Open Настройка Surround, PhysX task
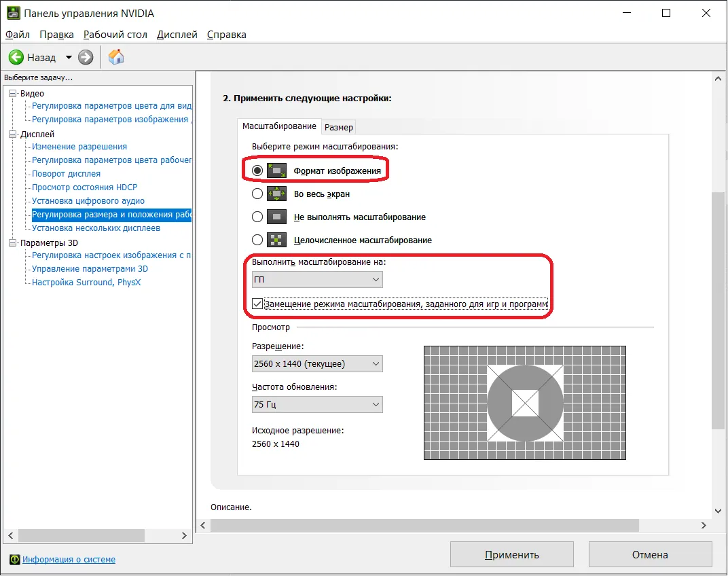This screenshot has width=728, height=576. pos(86,283)
